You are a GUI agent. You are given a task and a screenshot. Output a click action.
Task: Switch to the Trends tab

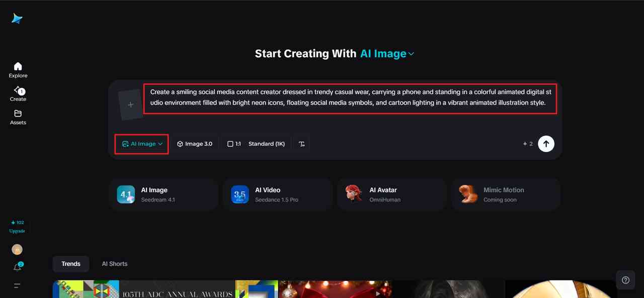(x=71, y=264)
